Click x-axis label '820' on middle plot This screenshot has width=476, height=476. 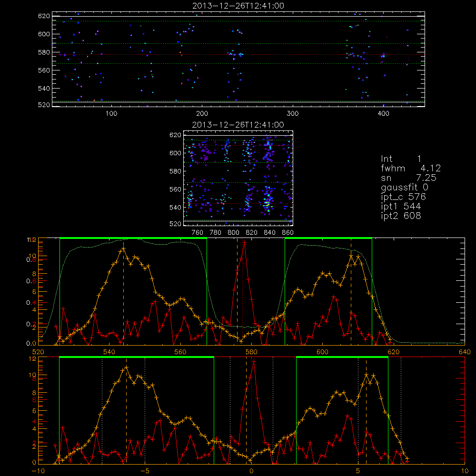pos(252,233)
